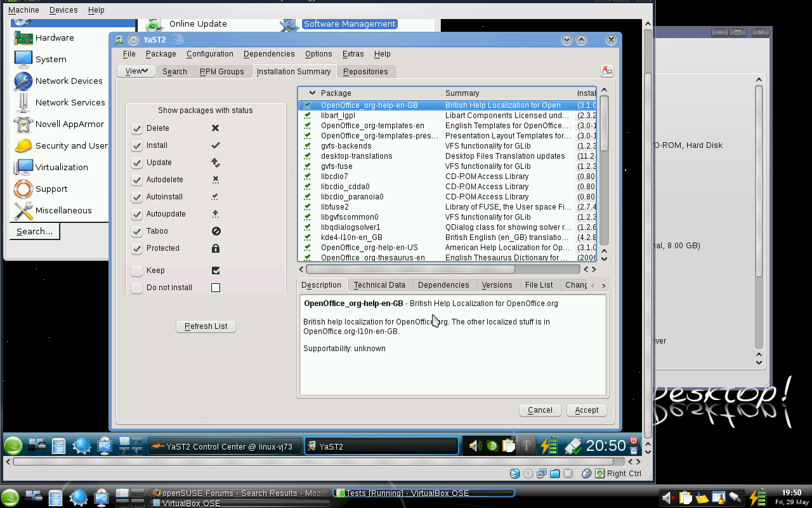Open the openSUSE Kickoff launcher in guest panel

point(13,446)
